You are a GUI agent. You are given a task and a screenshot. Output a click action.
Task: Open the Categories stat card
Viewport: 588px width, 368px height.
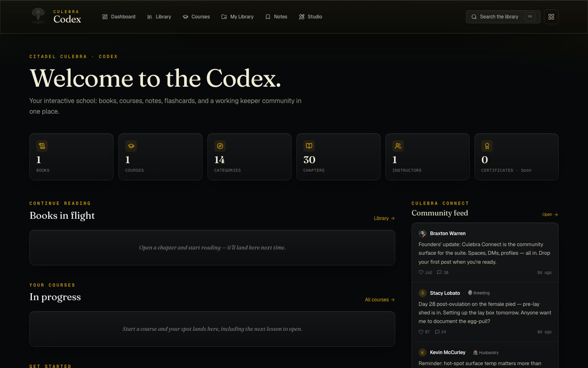pyautogui.click(x=249, y=157)
